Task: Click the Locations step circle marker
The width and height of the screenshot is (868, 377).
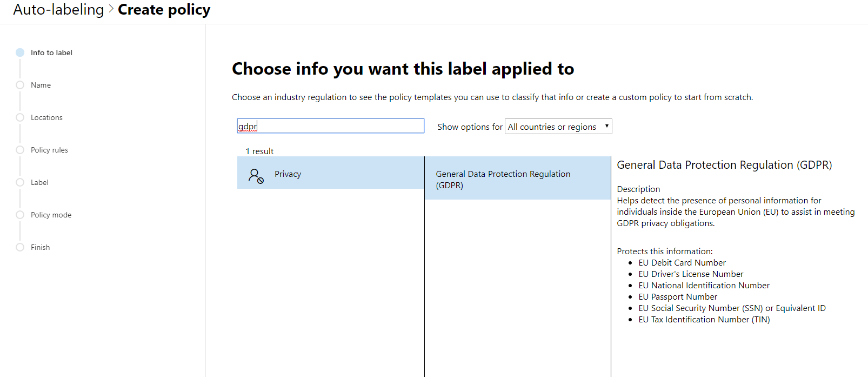Action: click(x=20, y=117)
